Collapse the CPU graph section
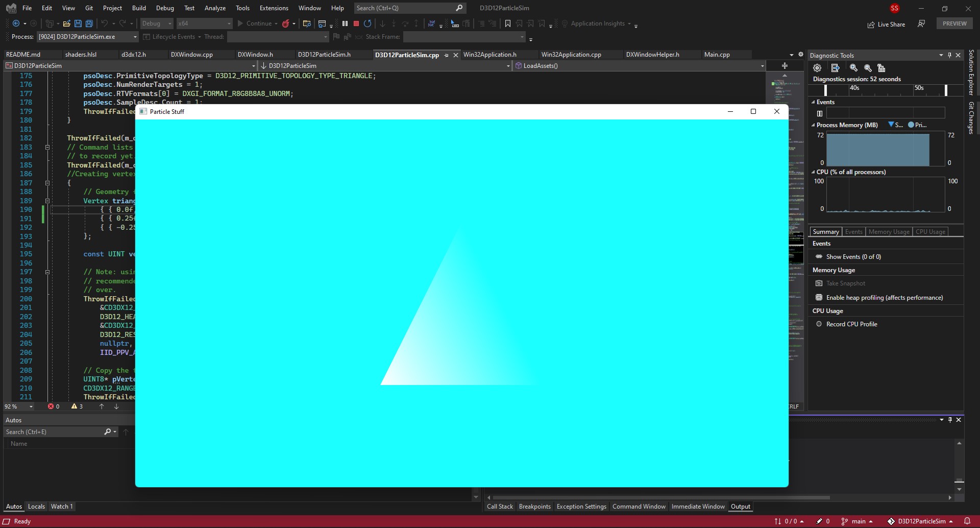 tap(813, 172)
